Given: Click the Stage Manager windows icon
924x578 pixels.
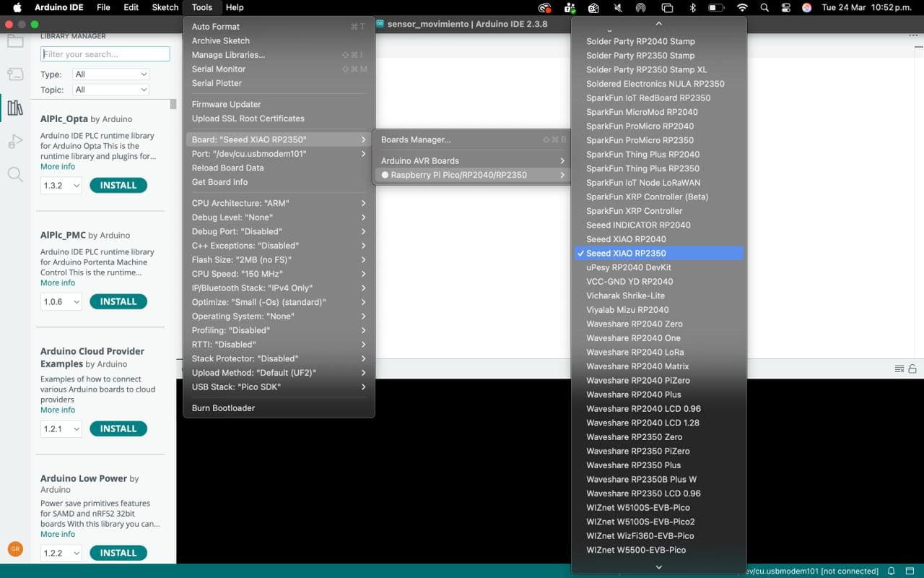Looking at the screenshot, I should [667, 7].
